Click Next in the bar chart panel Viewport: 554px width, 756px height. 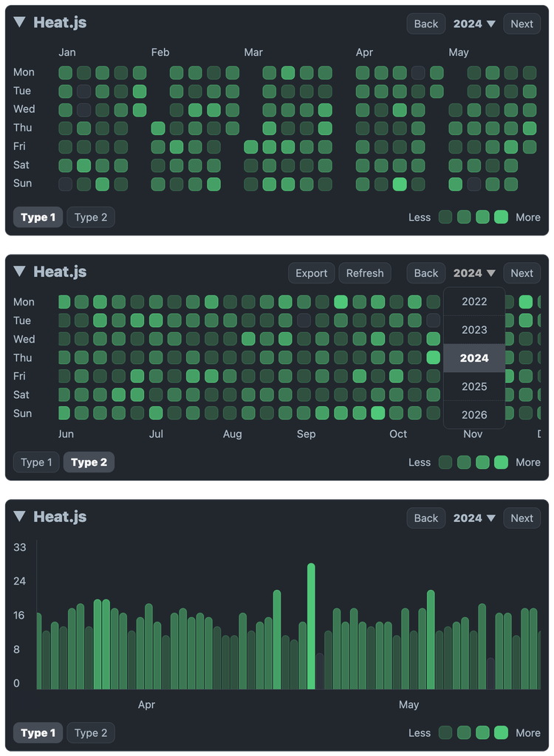521,518
